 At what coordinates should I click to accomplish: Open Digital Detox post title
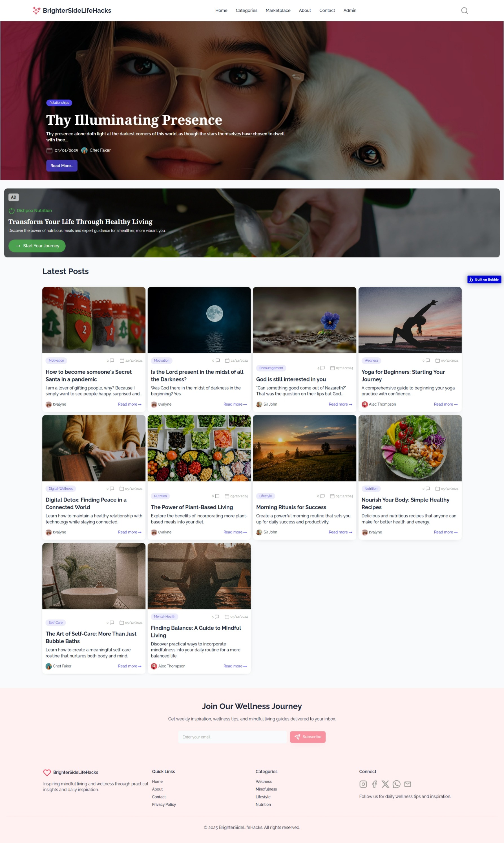pos(86,503)
